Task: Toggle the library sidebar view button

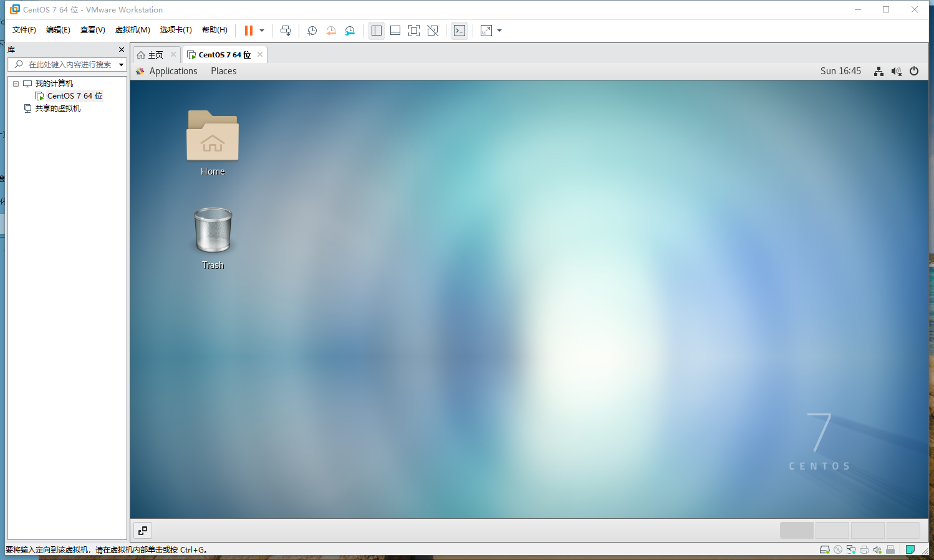Action: click(x=377, y=31)
